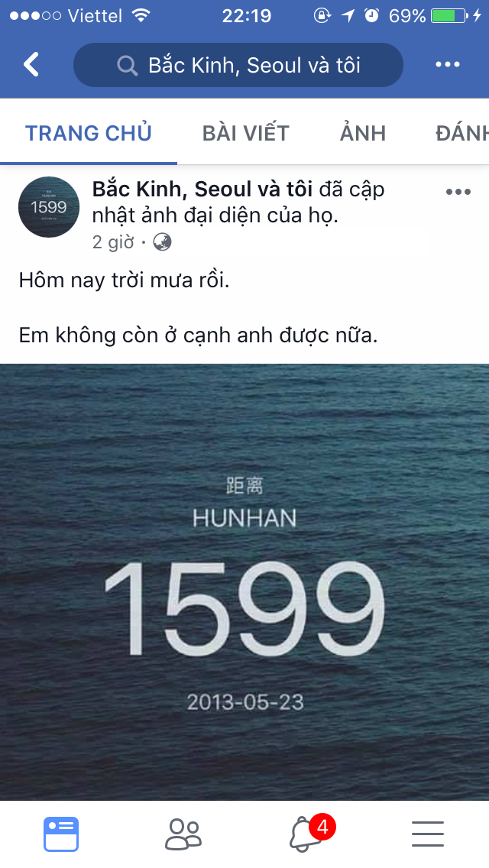Viewport: 489px width, 868px height.
Task: Tap the battery indicator in status bar
Action: point(450,15)
